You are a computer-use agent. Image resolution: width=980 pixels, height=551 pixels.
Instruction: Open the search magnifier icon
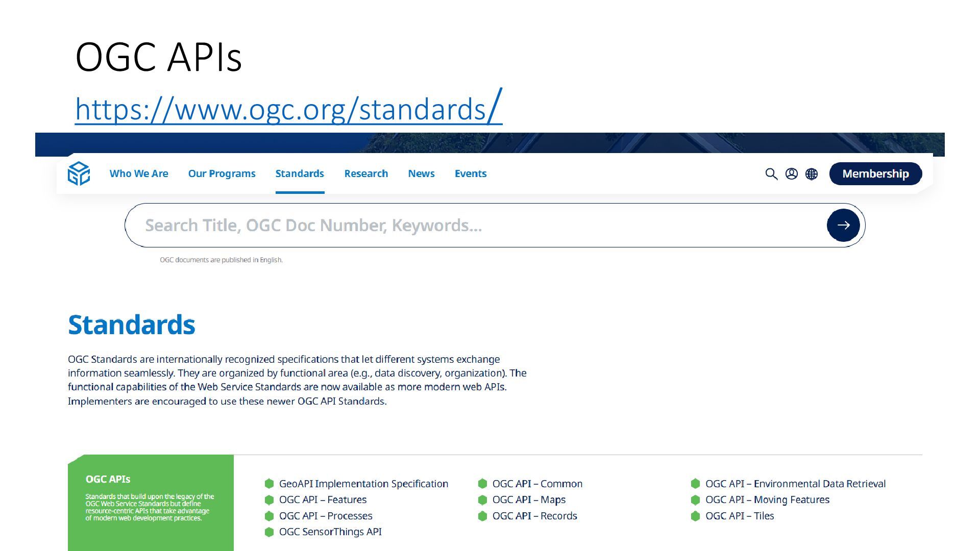pyautogui.click(x=771, y=174)
